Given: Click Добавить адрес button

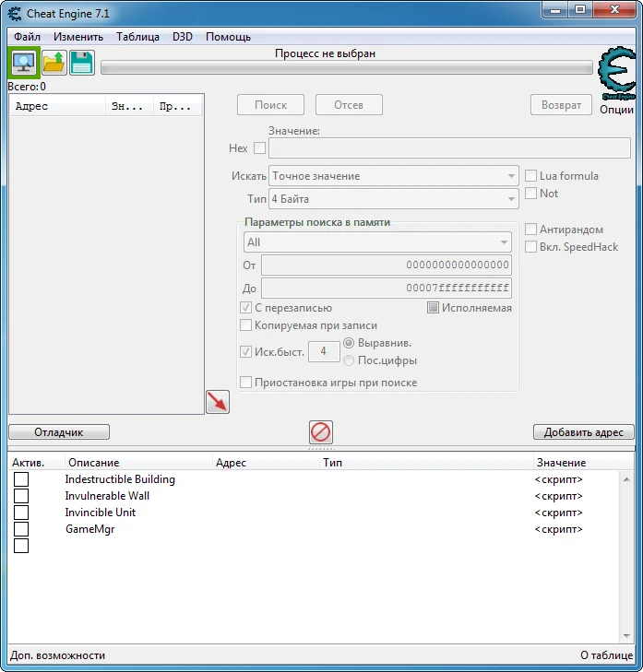Looking at the screenshot, I should pos(583,432).
